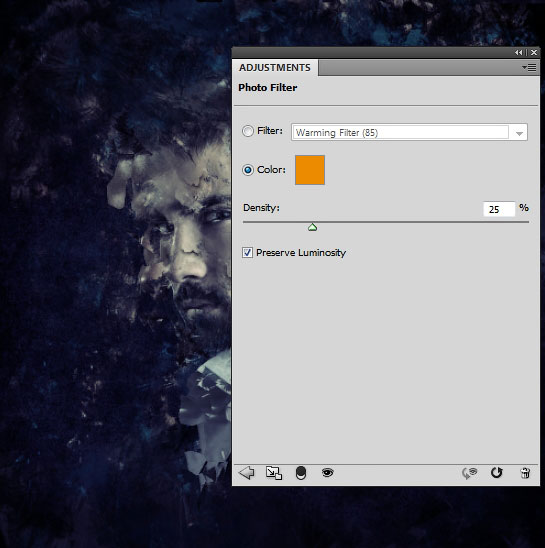Return to the adjustment list with the back arrow
Screen dimensions: 545x548
[246, 473]
